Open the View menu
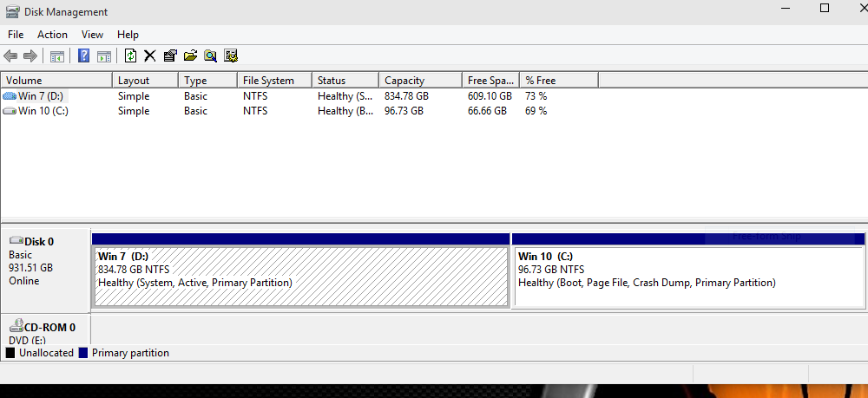Screen dimensions: 868x398 tap(93, 35)
